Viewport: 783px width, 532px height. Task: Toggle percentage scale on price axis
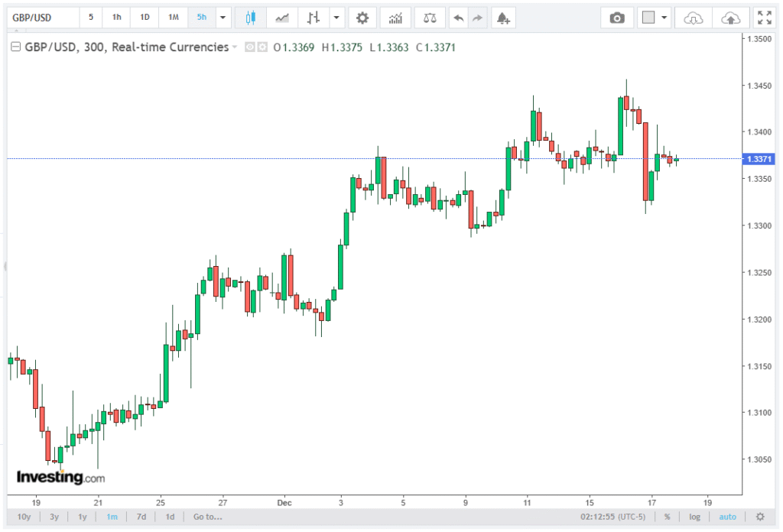tap(667, 517)
